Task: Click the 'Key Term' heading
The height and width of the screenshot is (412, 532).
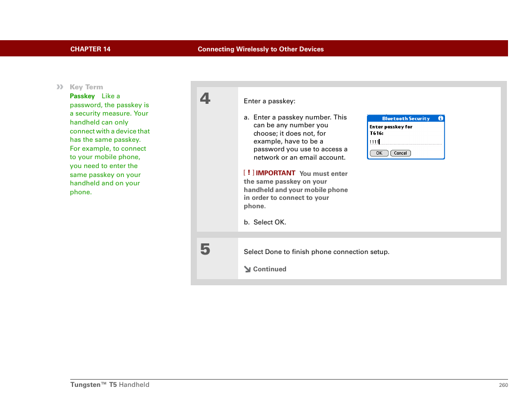Action: pyautogui.click(x=86, y=87)
